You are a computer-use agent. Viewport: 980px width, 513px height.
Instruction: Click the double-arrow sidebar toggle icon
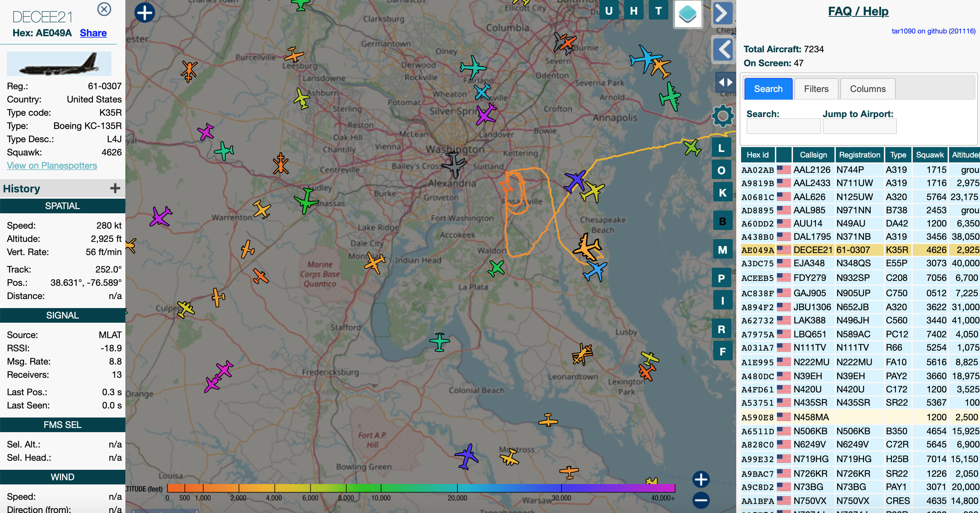coord(725,82)
